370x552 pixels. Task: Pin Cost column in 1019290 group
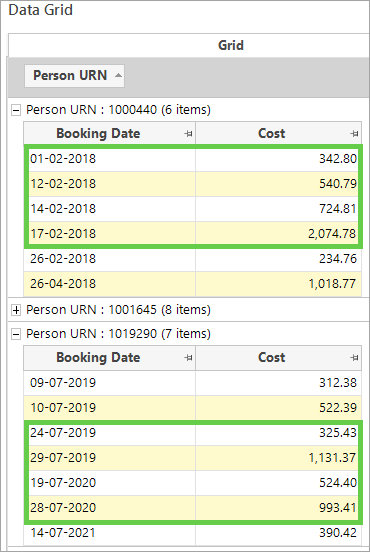(354, 358)
